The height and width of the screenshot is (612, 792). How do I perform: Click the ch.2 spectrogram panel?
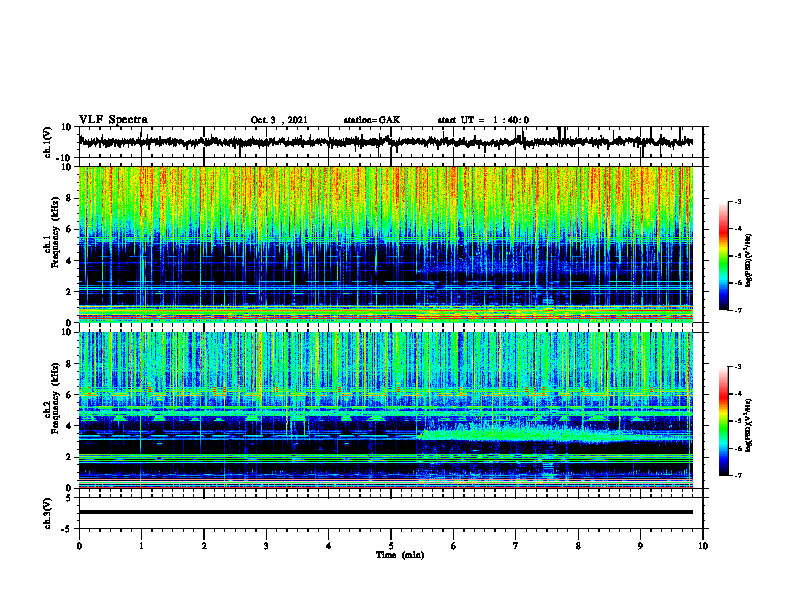click(x=386, y=410)
